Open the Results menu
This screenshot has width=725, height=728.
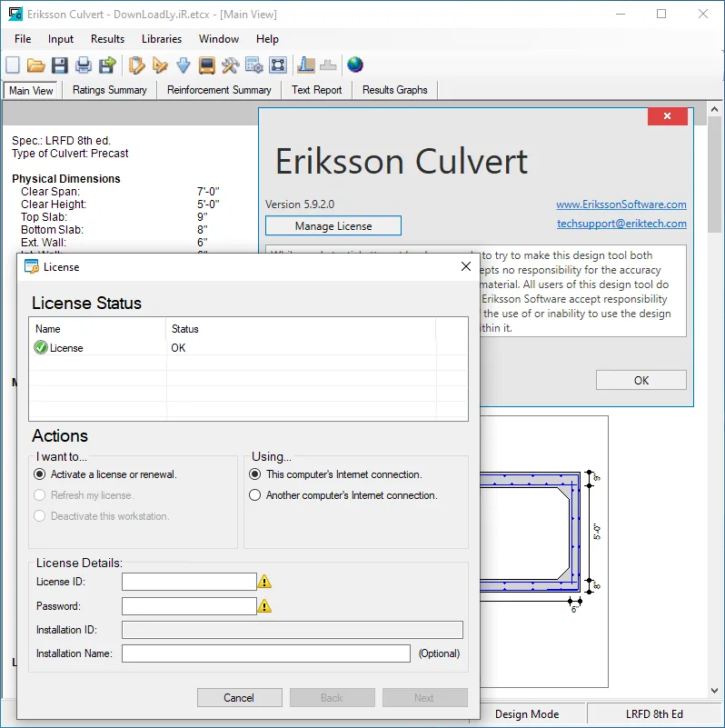(108, 39)
